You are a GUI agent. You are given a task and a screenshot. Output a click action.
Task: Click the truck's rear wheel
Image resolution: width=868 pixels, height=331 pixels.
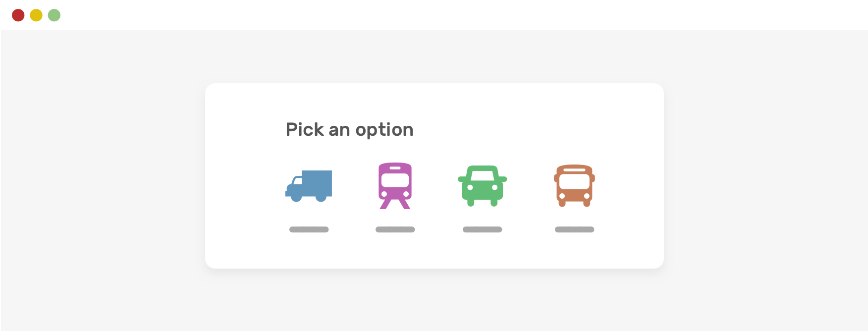click(x=321, y=197)
